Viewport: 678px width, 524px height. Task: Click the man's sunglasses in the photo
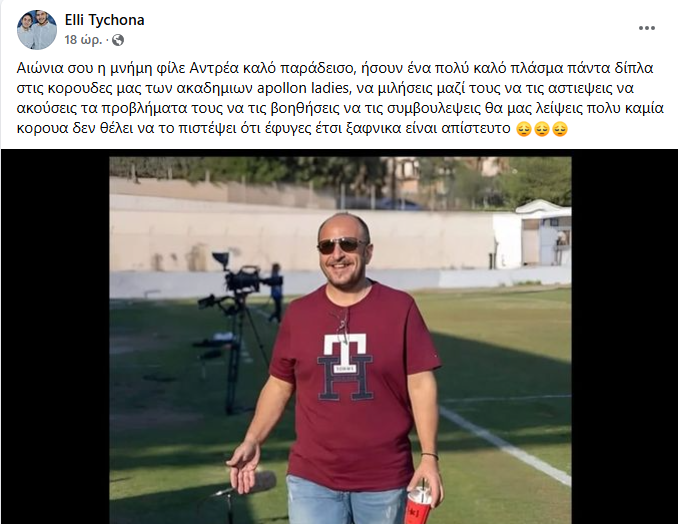click(342, 246)
